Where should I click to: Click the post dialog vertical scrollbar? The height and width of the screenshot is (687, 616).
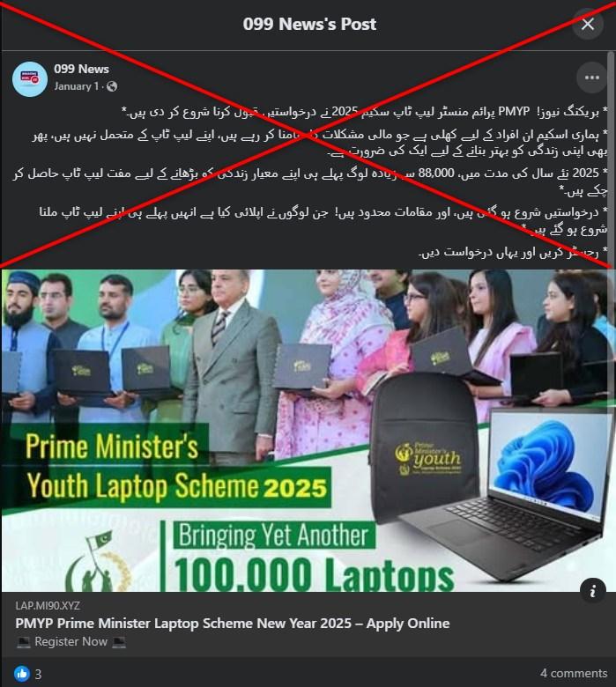[x=612, y=158]
